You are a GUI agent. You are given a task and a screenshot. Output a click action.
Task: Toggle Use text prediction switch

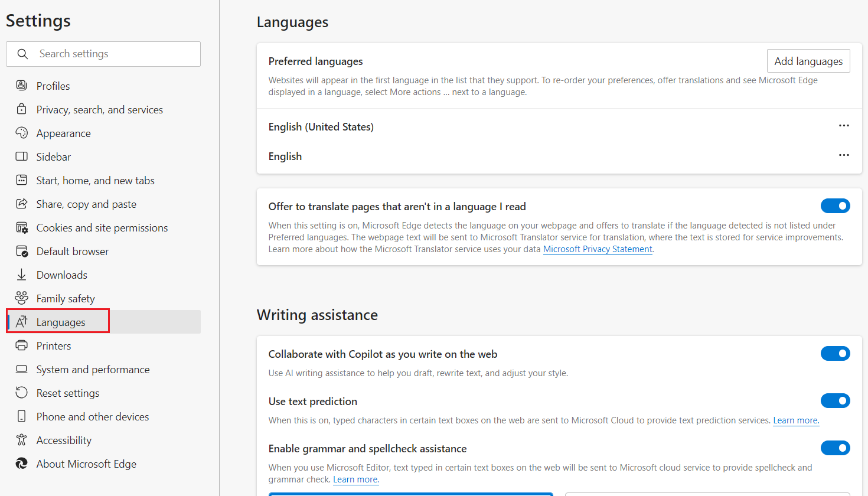[835, 401]
